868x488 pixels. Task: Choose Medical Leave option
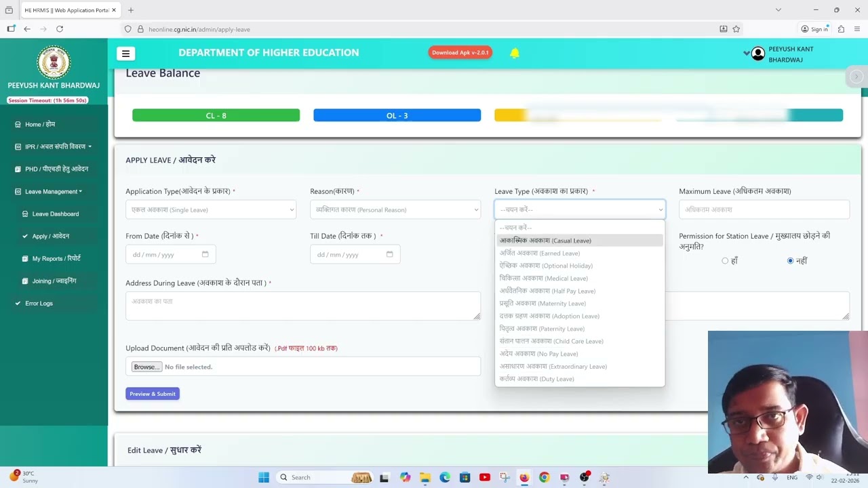[x=580, y=278]
